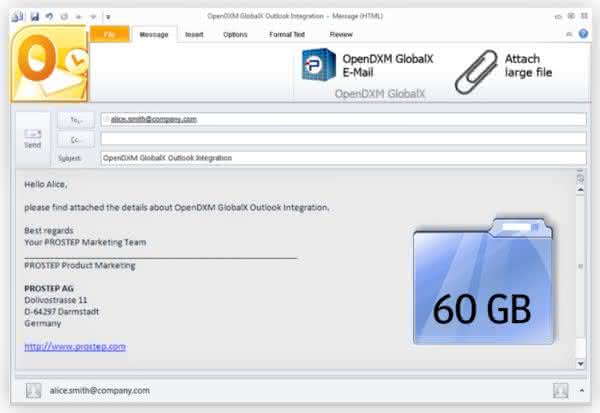600x413 pixels.
Task: Click the contact picture at right of people pane
Action: tap(561, 391)
